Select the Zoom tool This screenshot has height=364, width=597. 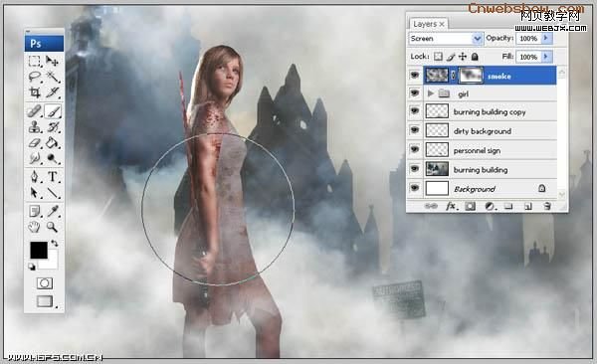click(53, 228)
